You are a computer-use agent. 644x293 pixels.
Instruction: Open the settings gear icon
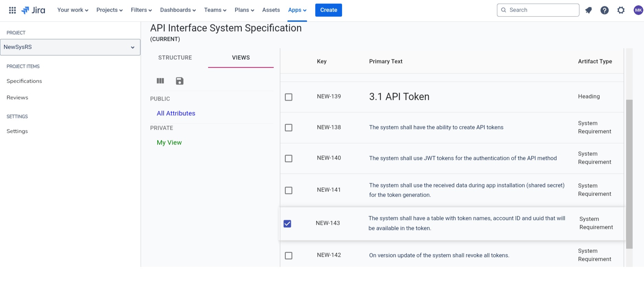[x=621, y=10]
